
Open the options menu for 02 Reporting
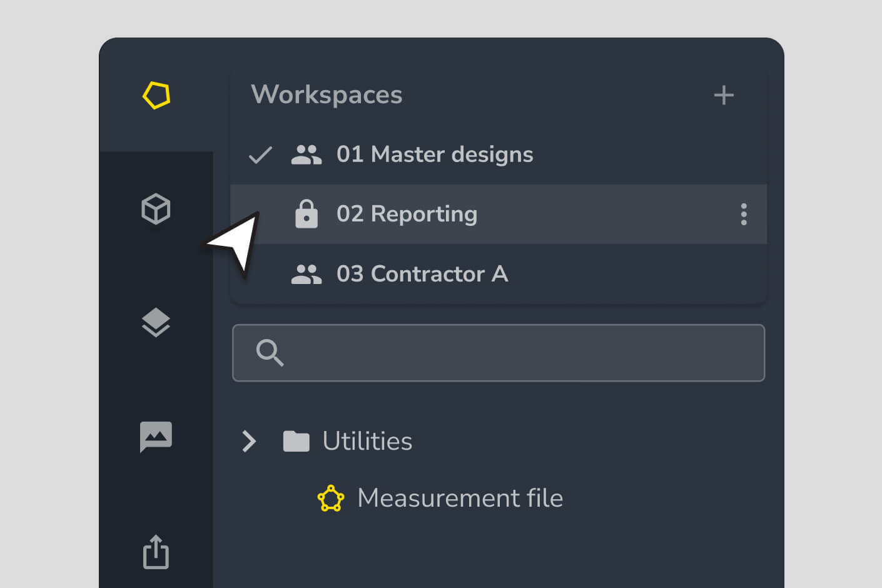744,214
